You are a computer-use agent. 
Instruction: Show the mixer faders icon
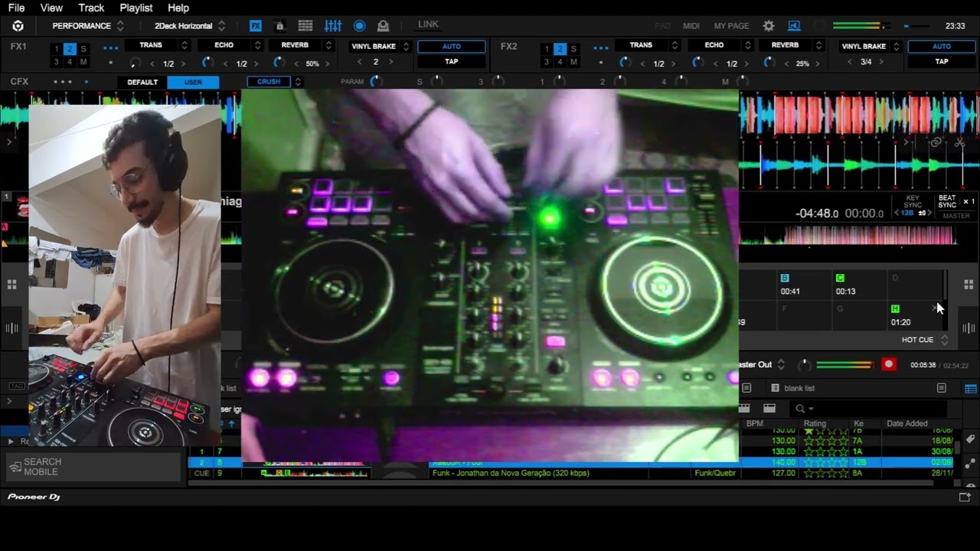(x=333, y=26)
